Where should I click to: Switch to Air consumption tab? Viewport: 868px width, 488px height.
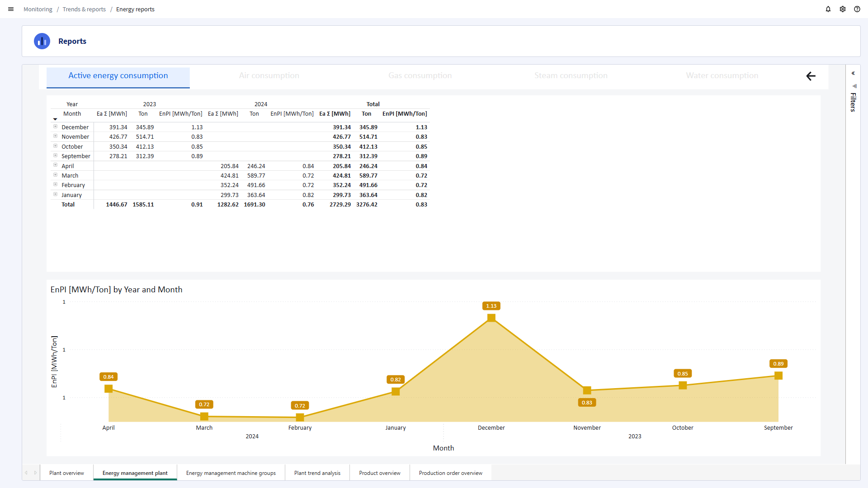click(269, 76)
